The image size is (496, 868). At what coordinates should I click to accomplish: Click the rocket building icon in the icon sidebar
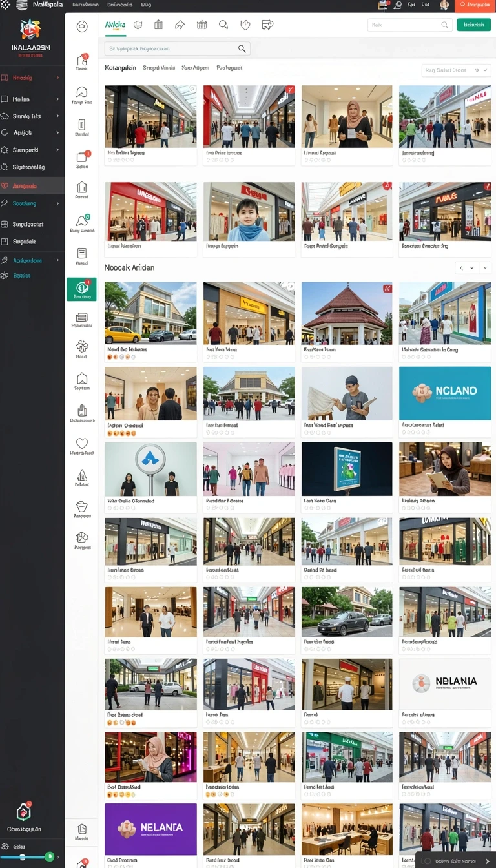(82, 475)
